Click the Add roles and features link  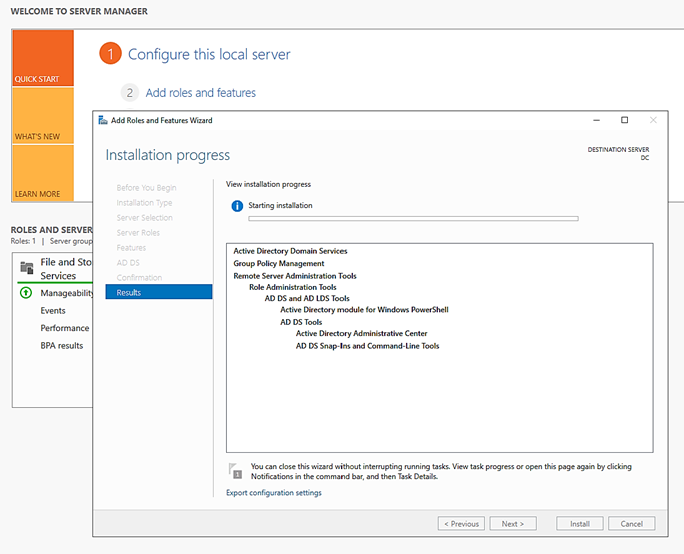pos(201,93)
